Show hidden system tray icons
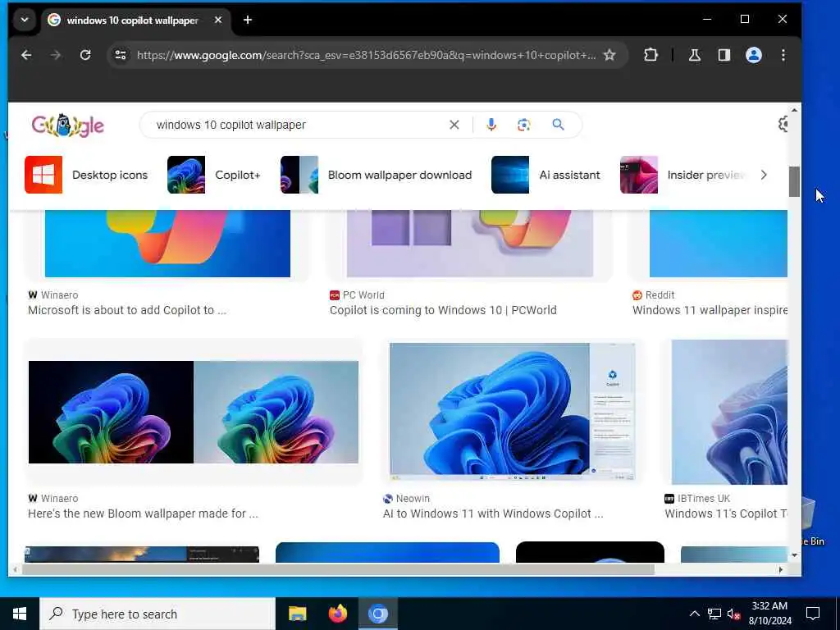840x630 pixels. point(694,614)
